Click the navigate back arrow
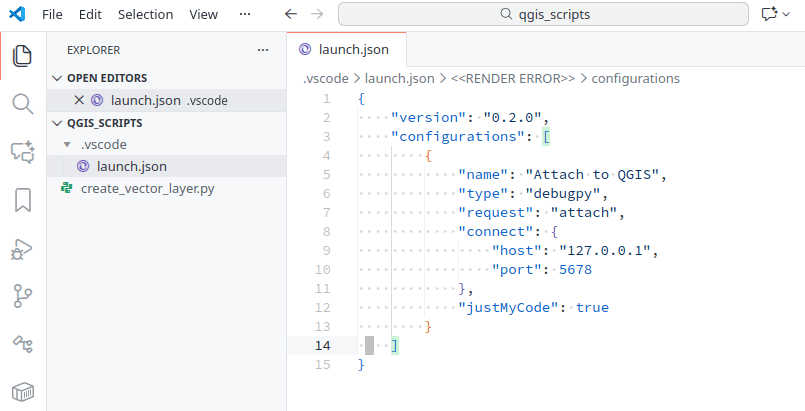Screen dimensions: 805x411 coord(290,15)
